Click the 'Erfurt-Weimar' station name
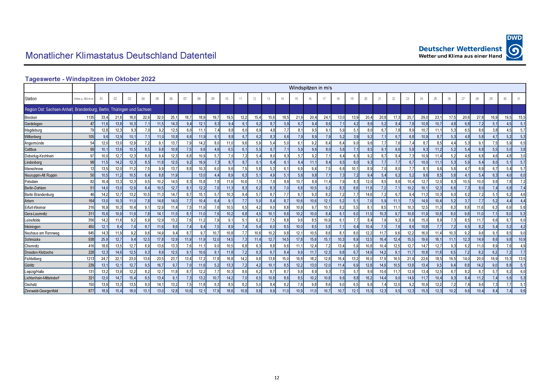Image resolution: width=554 pixels, height=392 pixels. coord(35,207)
